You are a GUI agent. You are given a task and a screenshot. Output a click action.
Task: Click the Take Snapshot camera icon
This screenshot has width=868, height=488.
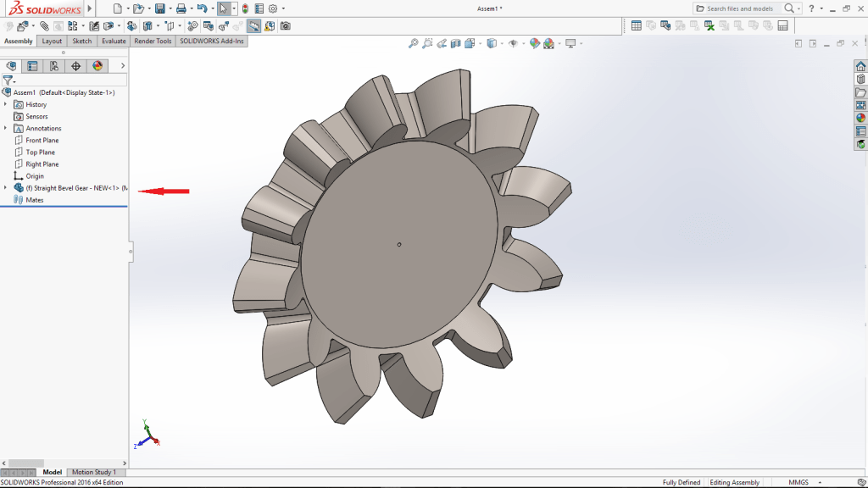pyautogui.click(x=286, y=26)
